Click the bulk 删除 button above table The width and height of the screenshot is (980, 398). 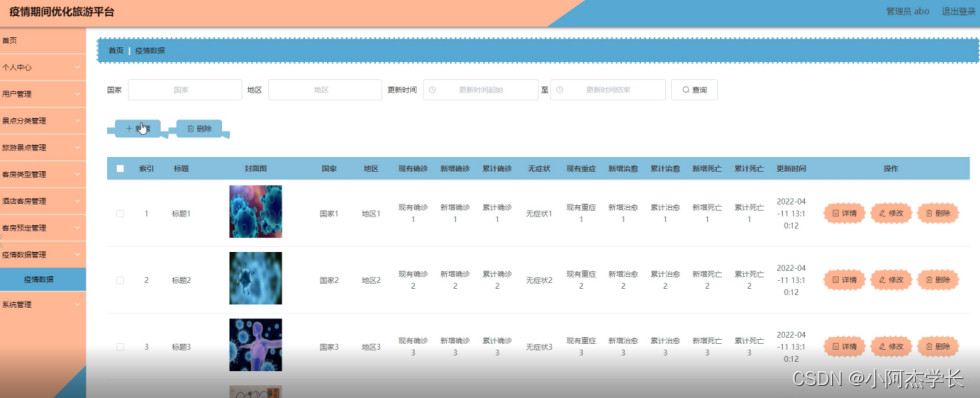pos(199,128)
